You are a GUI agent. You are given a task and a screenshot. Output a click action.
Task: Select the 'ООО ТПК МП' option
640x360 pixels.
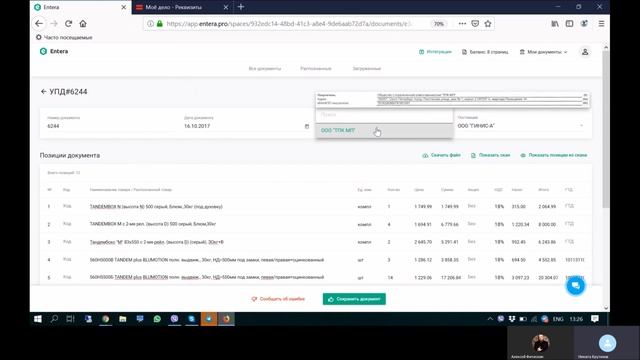pyautogui.click(x=384, y=131)
